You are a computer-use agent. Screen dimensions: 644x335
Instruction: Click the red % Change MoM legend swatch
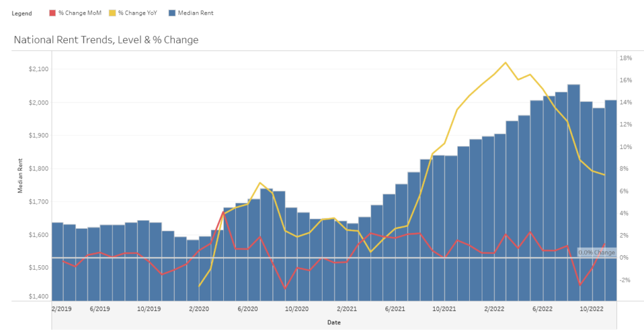(x=53, y=13)
